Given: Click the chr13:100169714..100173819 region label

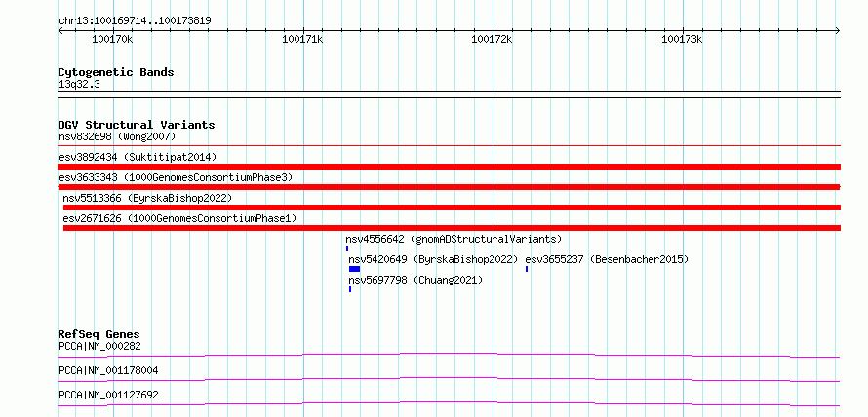Looking at the screenshot, I should 135,21.
